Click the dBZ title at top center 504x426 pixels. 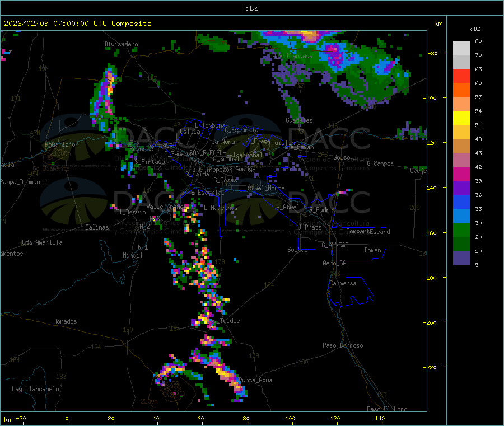click(251, 8)
